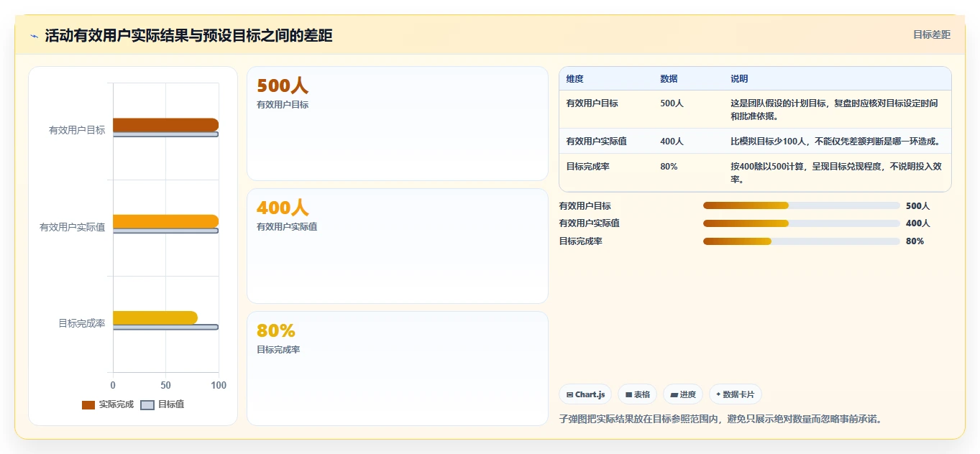The width and height of the screenshot is (980, 454).
Task: Click the 80% value beside the progress bar
Action: click(x=915, y=241)
